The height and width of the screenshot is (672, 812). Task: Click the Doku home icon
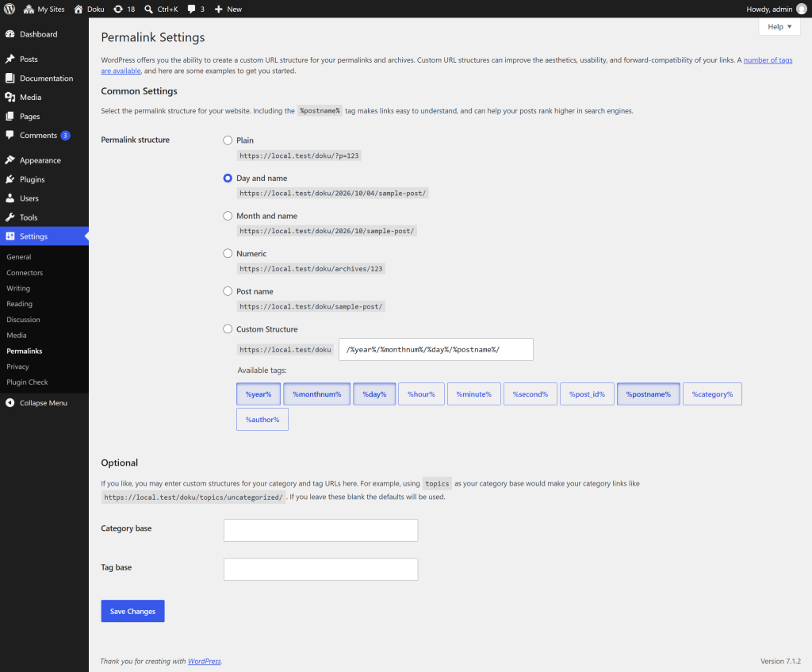click(x=79, y=10)
